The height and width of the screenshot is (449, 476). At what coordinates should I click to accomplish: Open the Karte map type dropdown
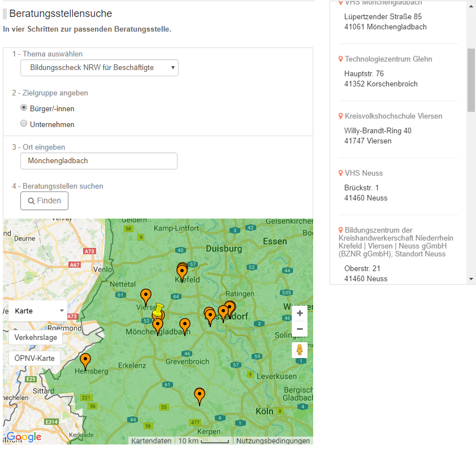coord(38,311)
